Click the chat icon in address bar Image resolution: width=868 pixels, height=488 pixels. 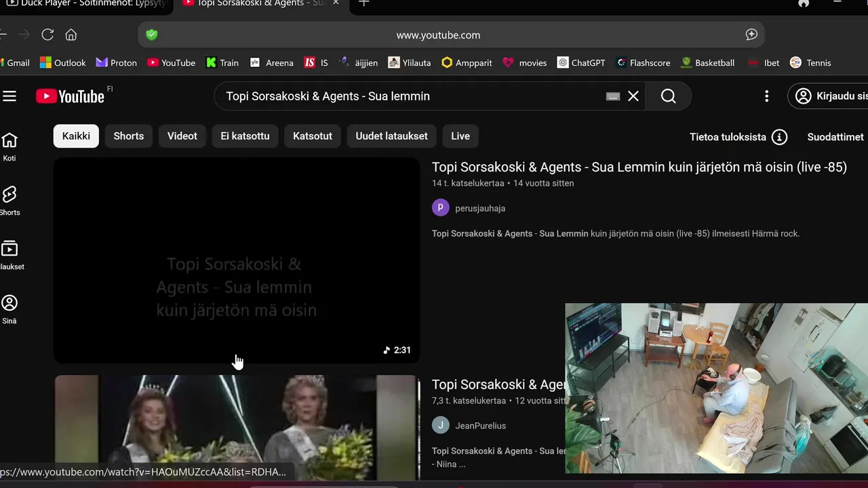coord(751,35)
